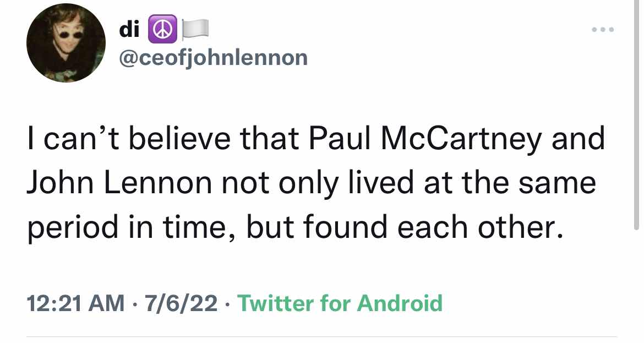
Task: Click the "Twitter for Android" source link
Action: click(340, 303)
